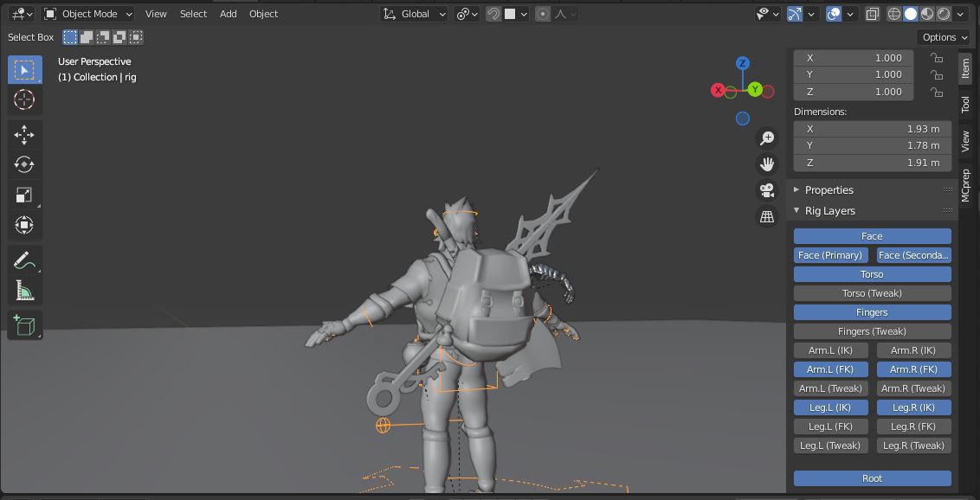
Task: Open the View menu
Action: coord(156,14)
